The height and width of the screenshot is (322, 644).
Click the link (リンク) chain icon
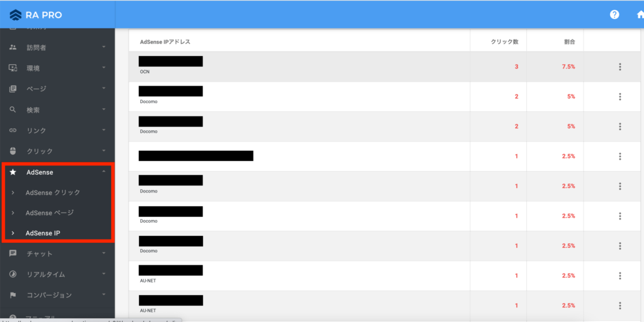13,130
